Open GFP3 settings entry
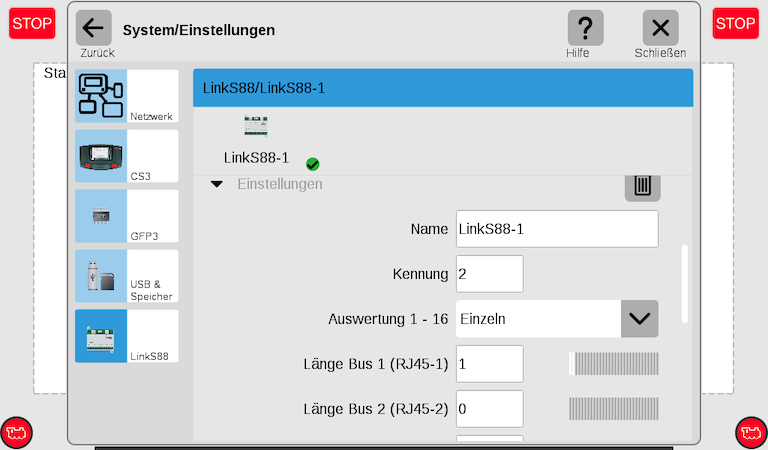The width and height of the screenshot is (768, 450). 126,216
